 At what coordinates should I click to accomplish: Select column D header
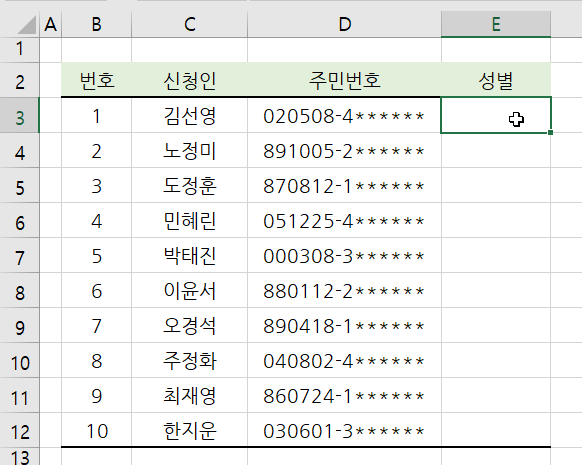pyautogui.click(x=344, y=24)
